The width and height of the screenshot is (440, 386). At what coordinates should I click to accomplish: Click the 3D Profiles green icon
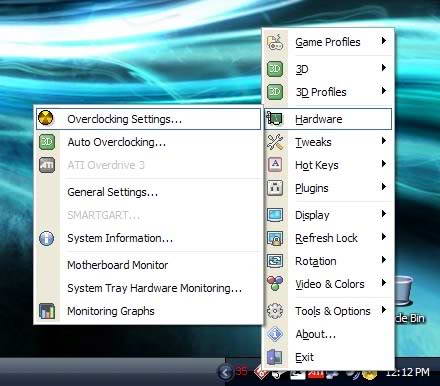pyautogui.click(x=275, y=92)
